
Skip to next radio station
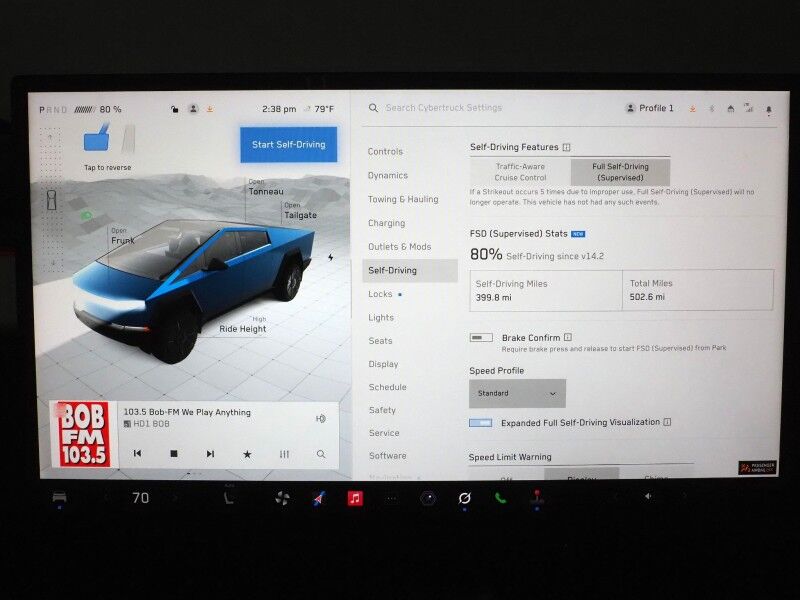210,454
